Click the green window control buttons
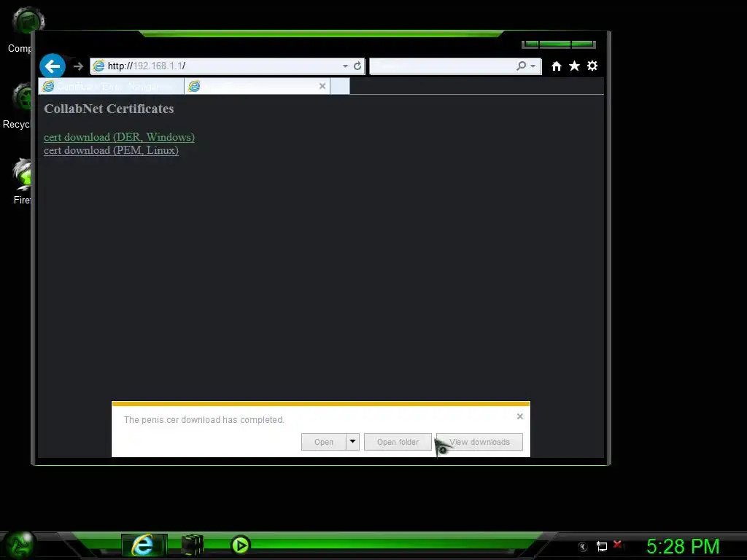Viewport: 747px width, 560px height. pos(559,44)
